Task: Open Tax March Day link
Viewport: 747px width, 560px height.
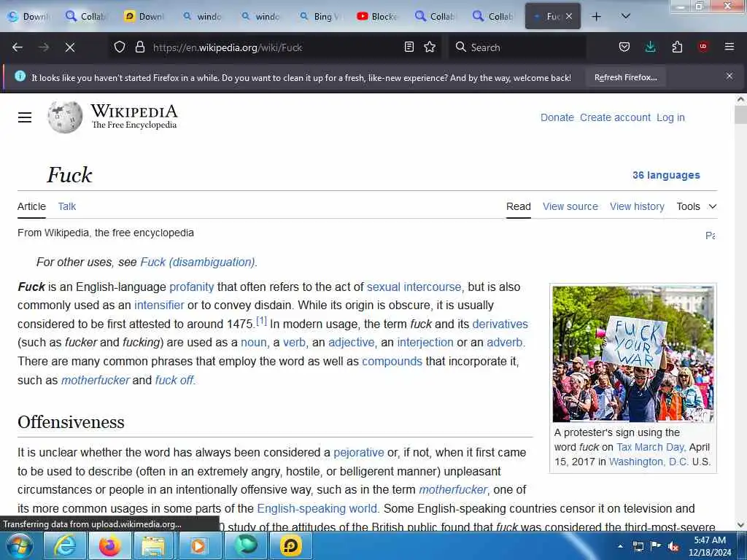Action: coord(650,447)
